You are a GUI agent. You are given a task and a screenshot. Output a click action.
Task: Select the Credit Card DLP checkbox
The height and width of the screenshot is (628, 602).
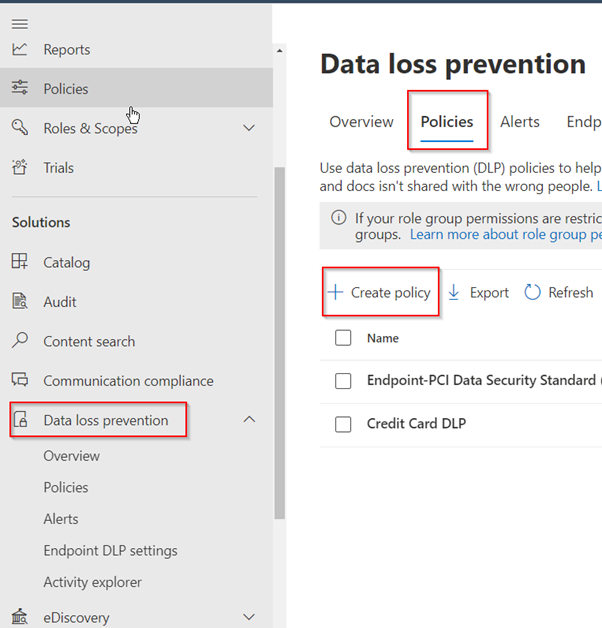pos(343,424)
